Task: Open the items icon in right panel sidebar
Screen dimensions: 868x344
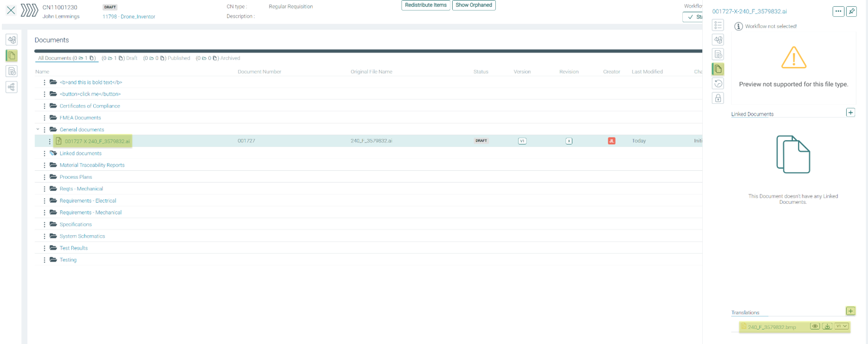Action: pyautogui.click(x=718, y=40)
